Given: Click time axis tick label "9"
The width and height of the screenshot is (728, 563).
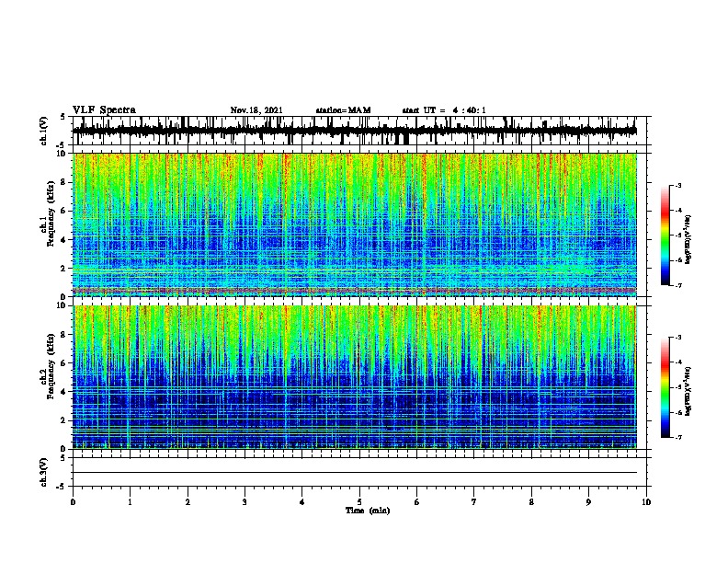Looking at the screenshot, I should [588, 502].
